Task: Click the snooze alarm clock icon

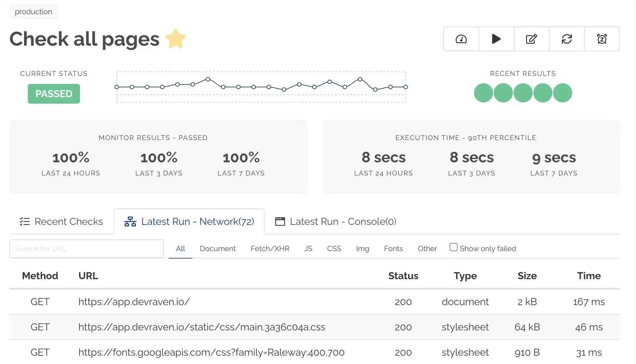Action: (x=602, y=39)
